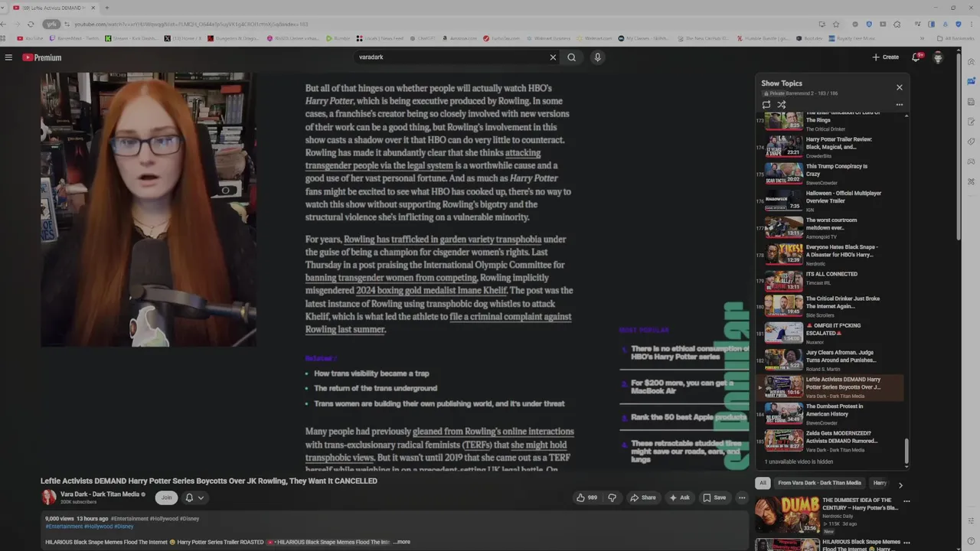The width and height of the screenshot is (980, 551).
Task: Start voice search with microphone
Action: pos(598,57)
